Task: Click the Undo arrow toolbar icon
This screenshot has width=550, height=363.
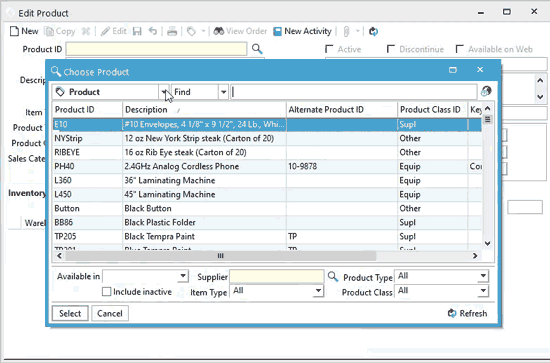Action: (x=153, y=31)
